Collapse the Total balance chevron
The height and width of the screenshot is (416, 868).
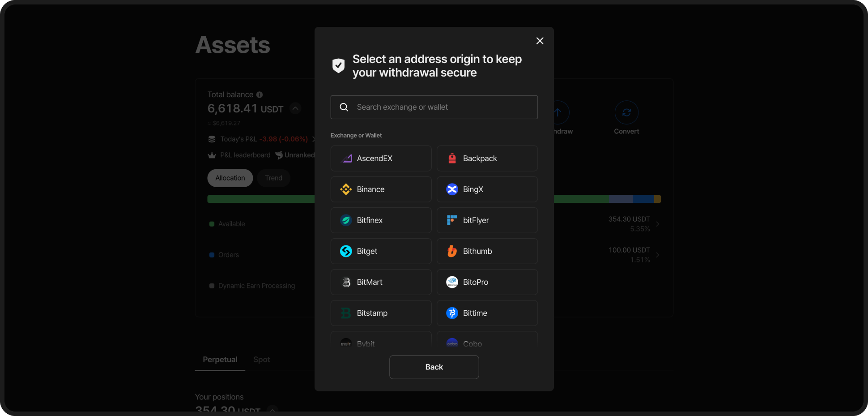(x=295, y=108)
